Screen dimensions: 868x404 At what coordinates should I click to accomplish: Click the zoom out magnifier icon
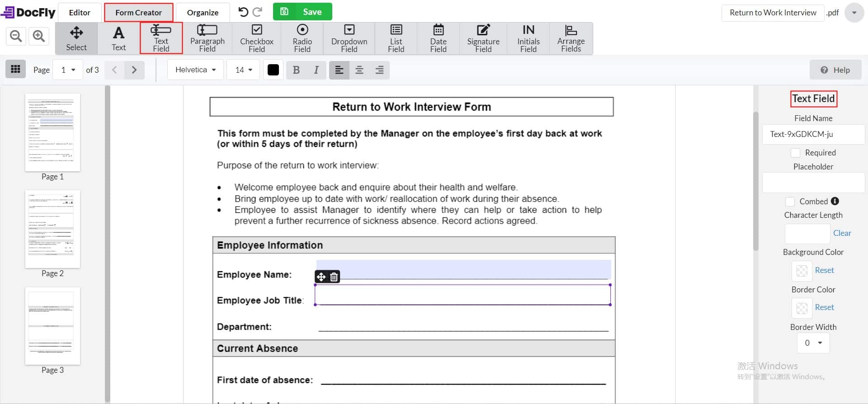point(16,36)
